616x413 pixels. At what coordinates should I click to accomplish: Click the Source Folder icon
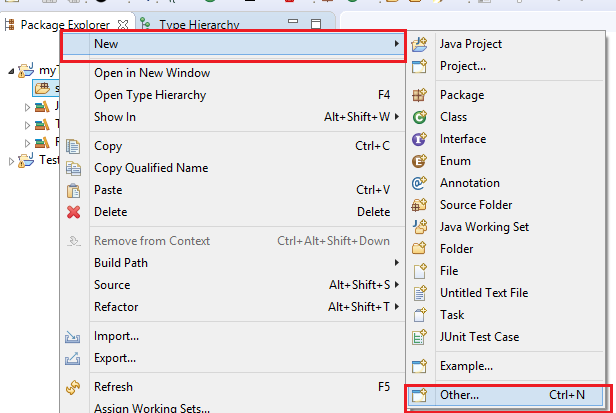[x=420, y=206]
